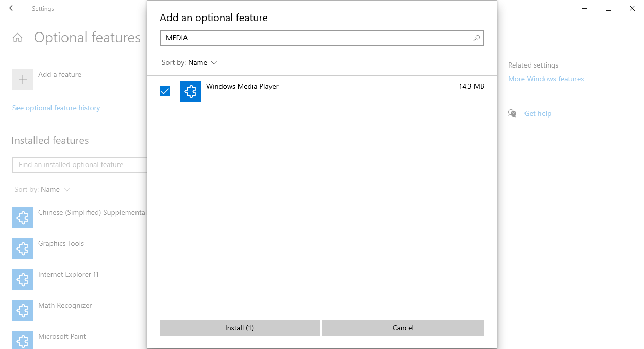Image resolution: width=644 pixels, height=349 pixels.
Task: Click the Get help chat bubble icon
Action: coord(512,113)
